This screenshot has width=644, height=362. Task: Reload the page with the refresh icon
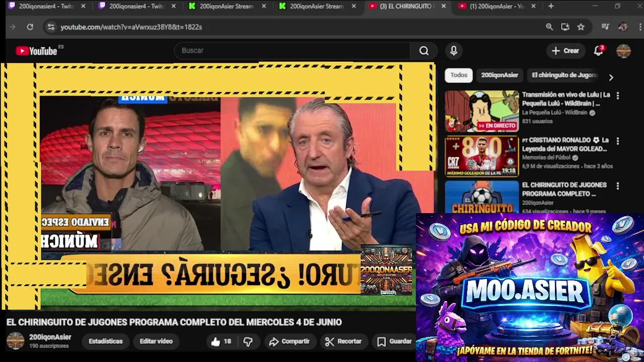(x=30, y=27)
